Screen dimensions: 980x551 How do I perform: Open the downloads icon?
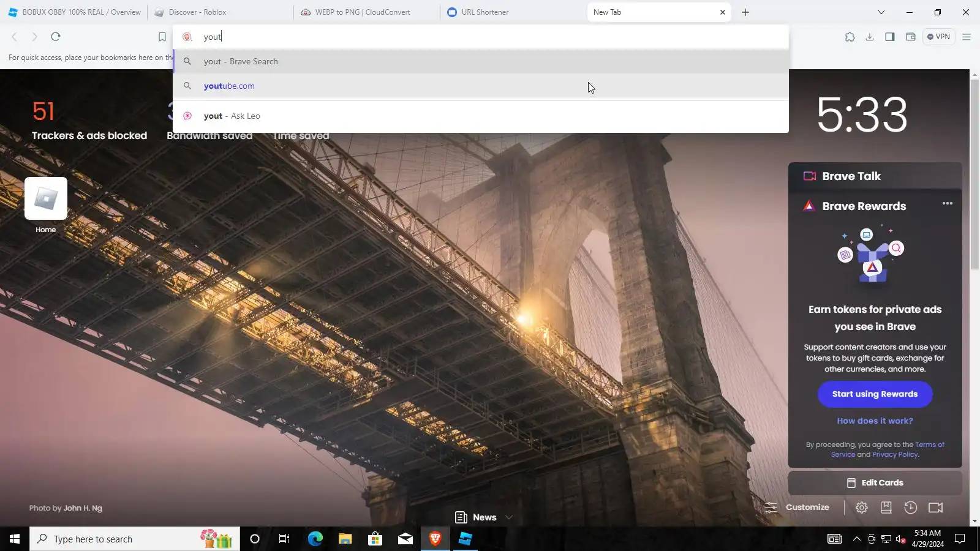870,37
